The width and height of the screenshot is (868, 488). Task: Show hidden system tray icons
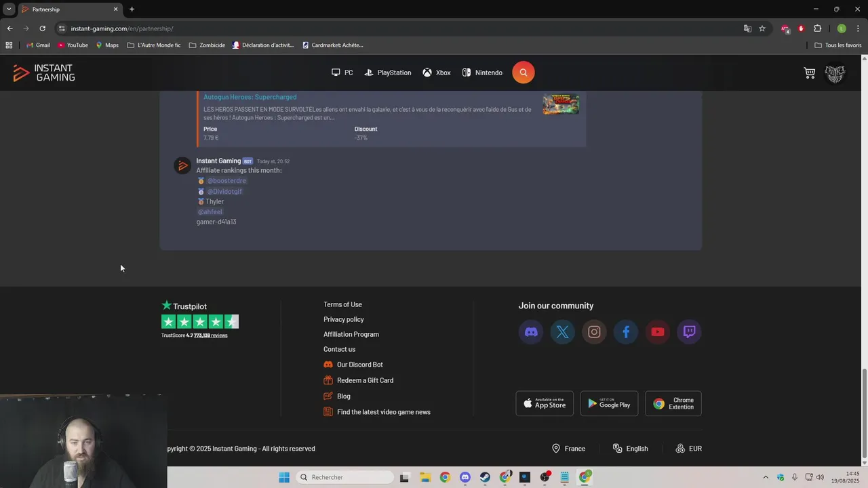(x=766, y=477)
